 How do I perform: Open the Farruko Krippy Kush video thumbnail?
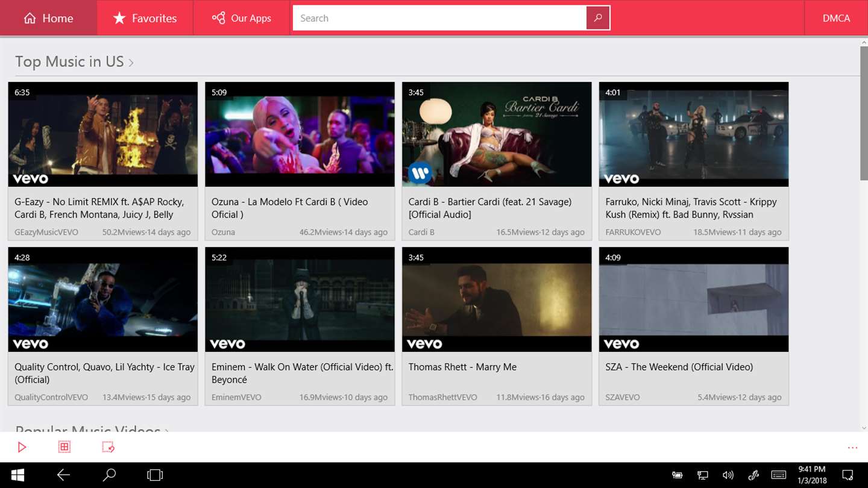tap(694, 134)
